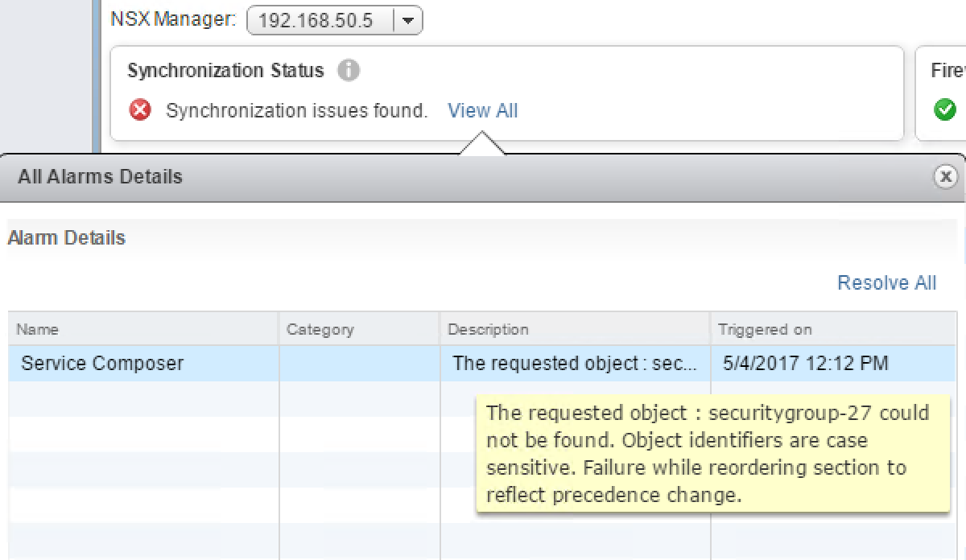This screenshot has width=966, height=560.
Task: Click the Description column header
Action: pyautogui.click(x=488, y=330)
